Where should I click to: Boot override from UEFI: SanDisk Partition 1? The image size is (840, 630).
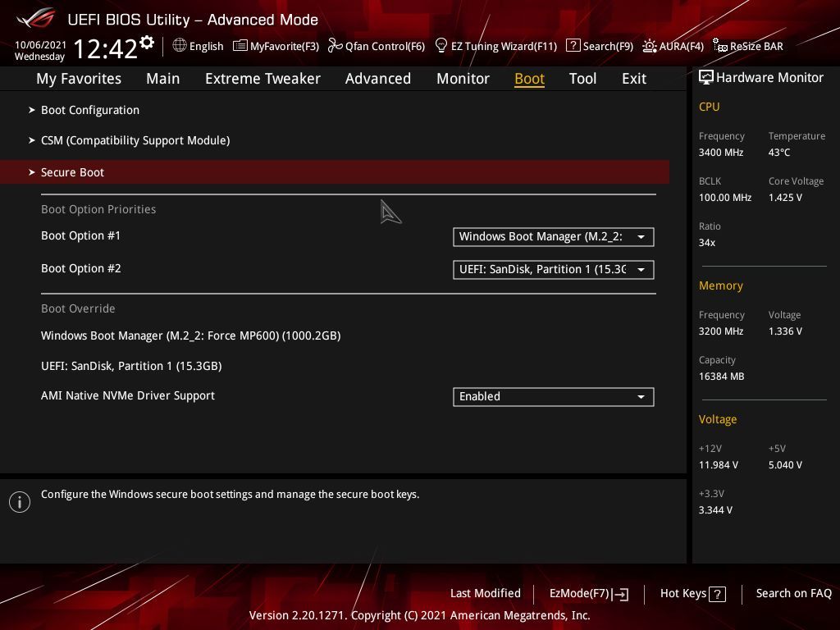131,366
